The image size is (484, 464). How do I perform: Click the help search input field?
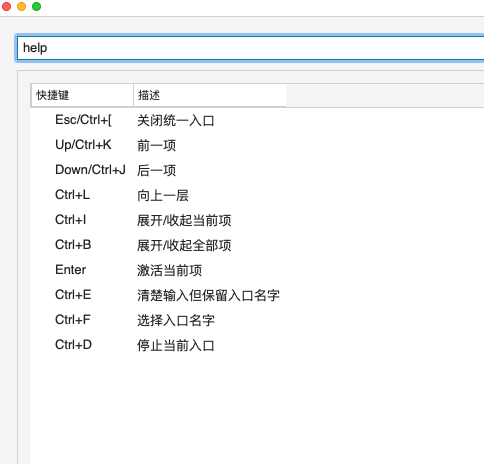(x=251, y=48)
